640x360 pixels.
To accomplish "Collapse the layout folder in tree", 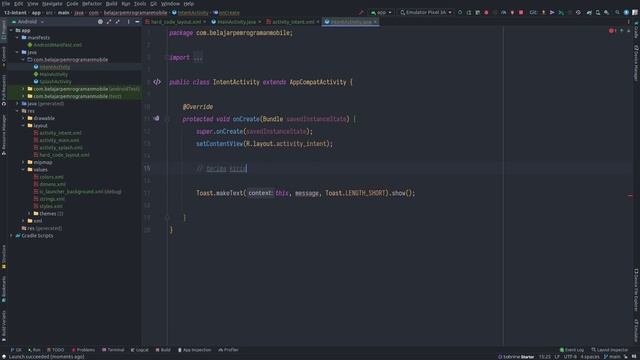I will tap(23, 126).
